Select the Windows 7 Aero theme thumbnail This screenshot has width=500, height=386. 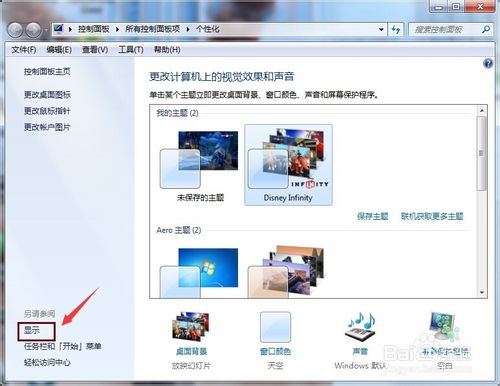coord(199,273)
